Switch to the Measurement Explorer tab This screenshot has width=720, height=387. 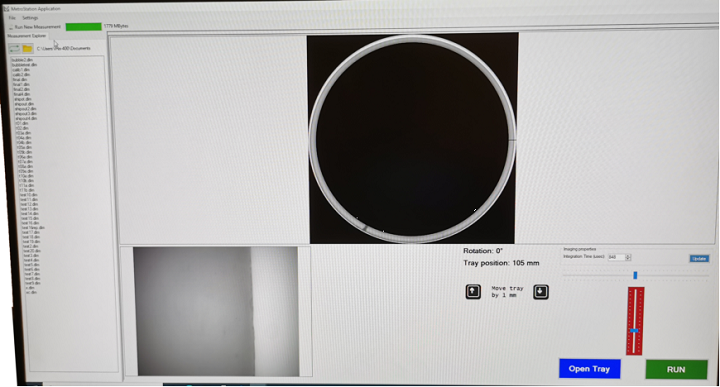click(x=27, y=36)
